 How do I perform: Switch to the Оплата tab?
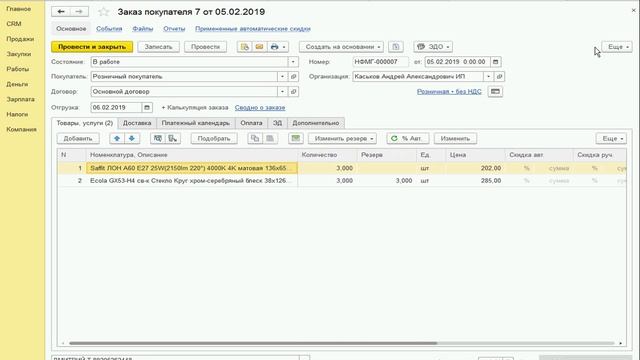coord(251,123)
